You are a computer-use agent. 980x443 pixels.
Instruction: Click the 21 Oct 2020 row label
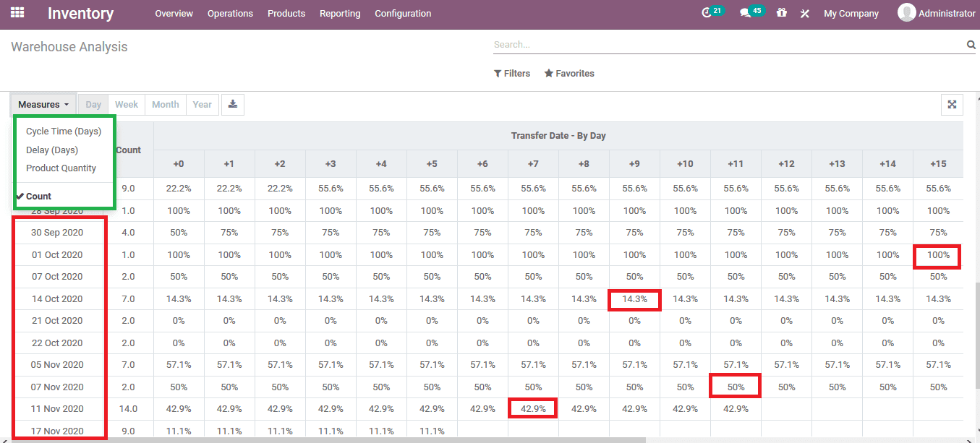[x=57, y=321]
